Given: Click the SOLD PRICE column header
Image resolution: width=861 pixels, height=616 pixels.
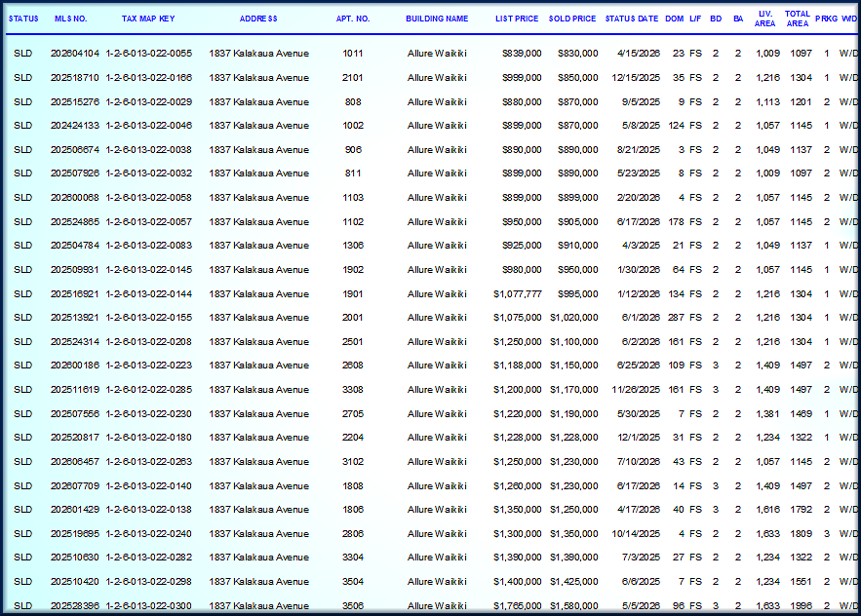Looking at the screenshot, I should coord(572,19).
